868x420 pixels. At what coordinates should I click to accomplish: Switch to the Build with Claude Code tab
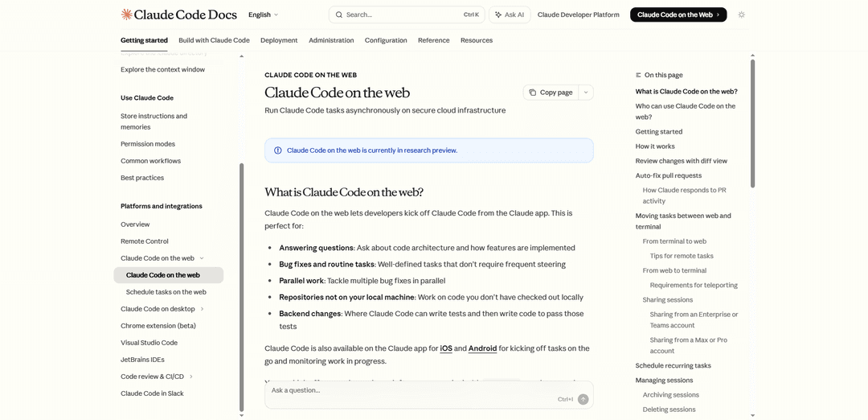click(x=214, y=40)
